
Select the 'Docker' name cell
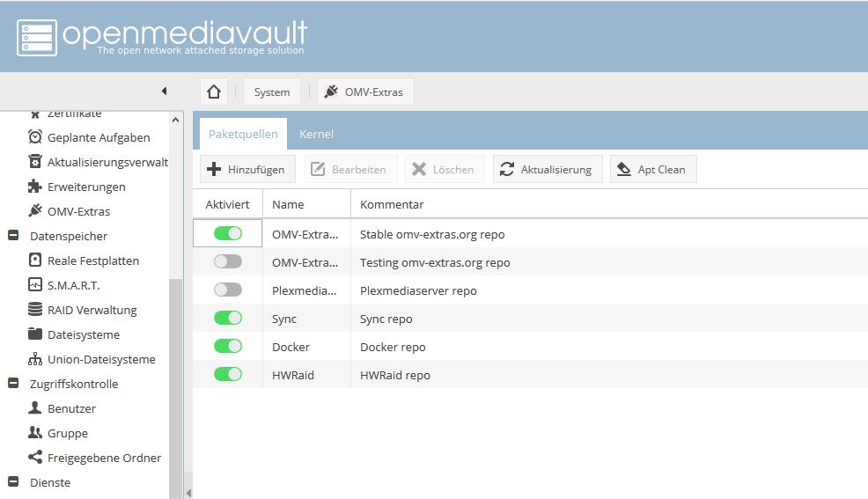(306, 347)
